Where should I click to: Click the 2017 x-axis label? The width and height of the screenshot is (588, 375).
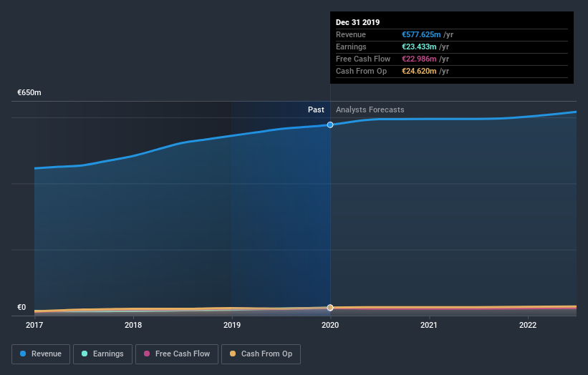[x=34, y=325]
